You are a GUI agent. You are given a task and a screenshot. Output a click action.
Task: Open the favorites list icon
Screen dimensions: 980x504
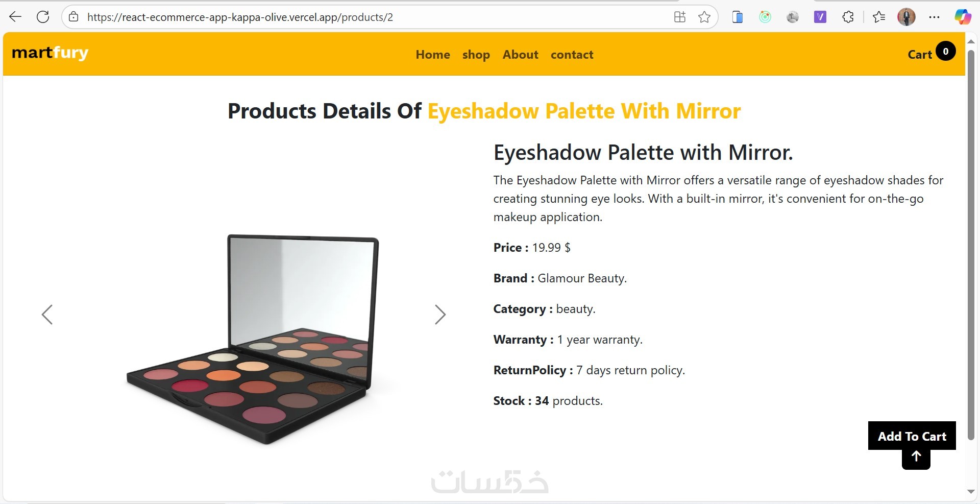pos(879,17)
